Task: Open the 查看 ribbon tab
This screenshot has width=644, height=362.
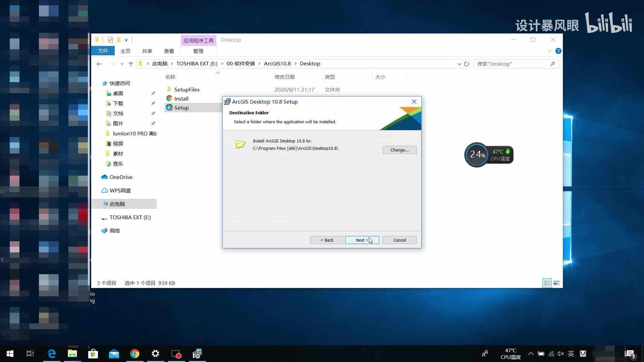Action: click(169, 51)
